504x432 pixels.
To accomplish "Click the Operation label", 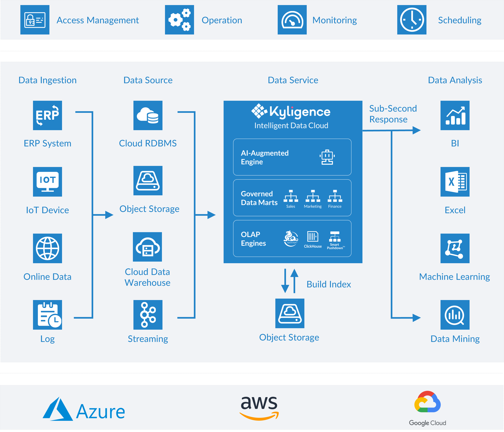I will [x=222, y=20].
